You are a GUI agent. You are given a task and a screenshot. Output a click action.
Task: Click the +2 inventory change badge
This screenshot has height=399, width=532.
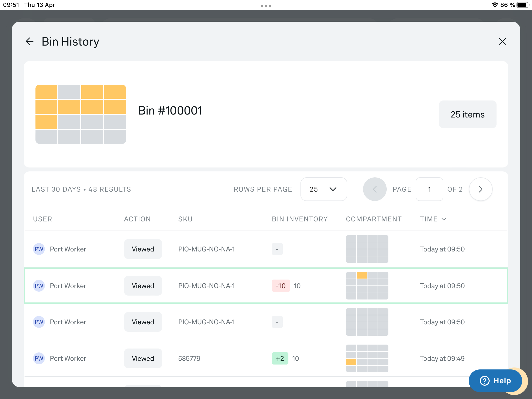pyautogui.click(x=280, y=358)
